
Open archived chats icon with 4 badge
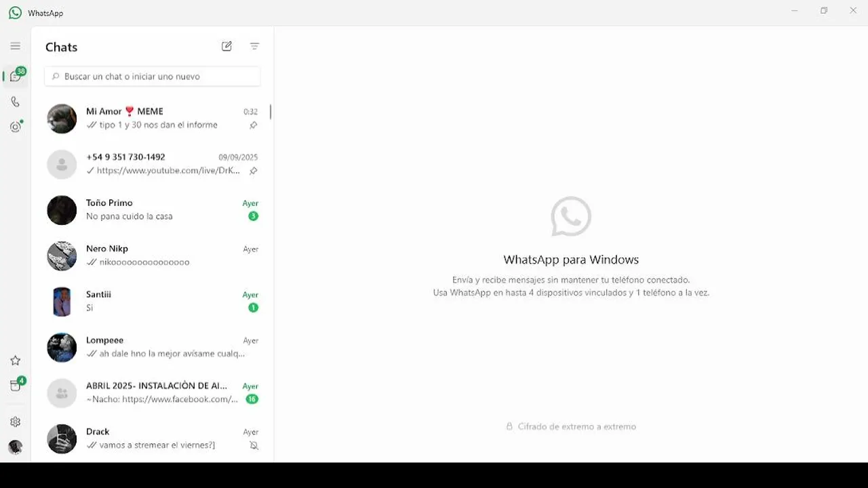pos(16,384)
